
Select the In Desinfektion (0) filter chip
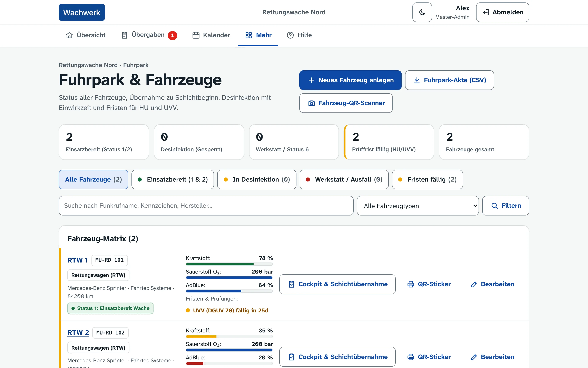(x=257, y=179)
